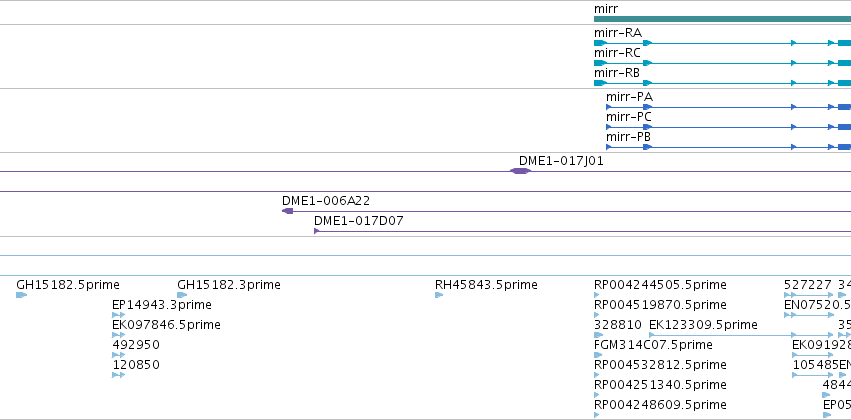Click the RP004532812.5prime label
Image resolution: width=851 pixels, height=420 pixels.
660,365
